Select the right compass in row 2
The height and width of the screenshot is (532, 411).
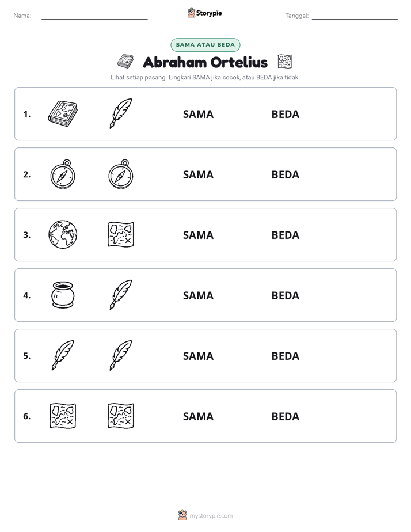[x=121, y=174]
